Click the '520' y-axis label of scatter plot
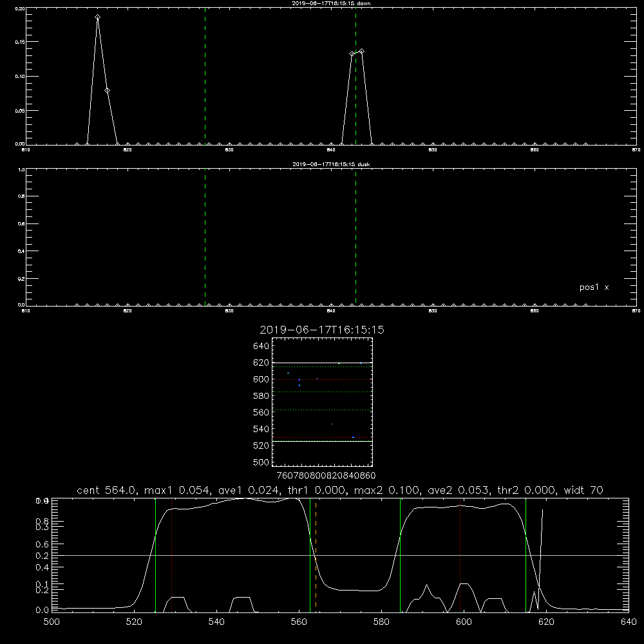Viewport: 644px width, 644px height. pyautogui.click(x=261, y=446)
